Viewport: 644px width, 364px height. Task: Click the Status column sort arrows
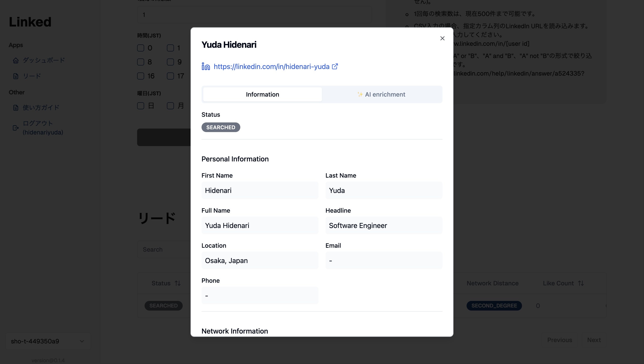tap(177, 283)
